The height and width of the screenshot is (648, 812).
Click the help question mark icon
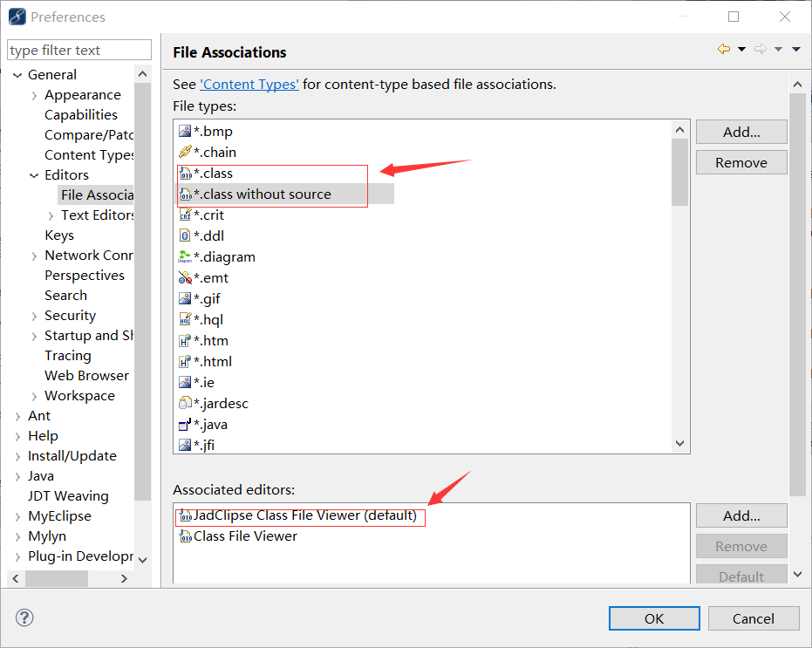coord(25,618)
